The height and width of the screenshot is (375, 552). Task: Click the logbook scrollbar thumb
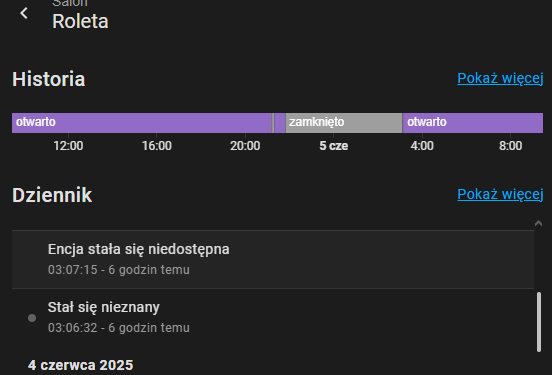pos(539,322)
